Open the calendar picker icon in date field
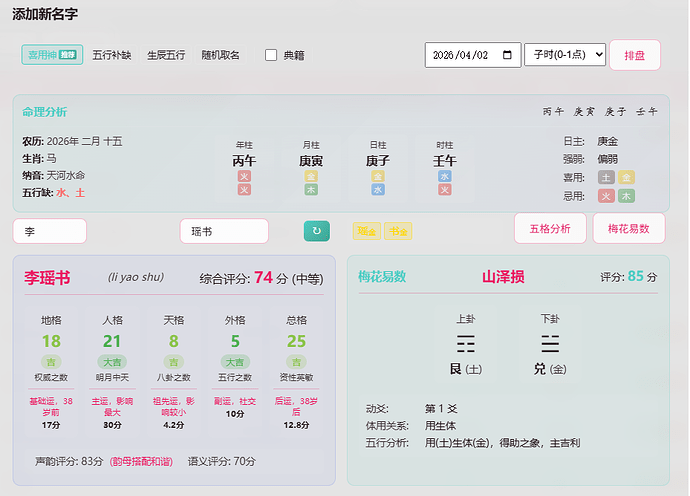The width and height of the screenshot is (690, 496). click(x=508, y=55)
